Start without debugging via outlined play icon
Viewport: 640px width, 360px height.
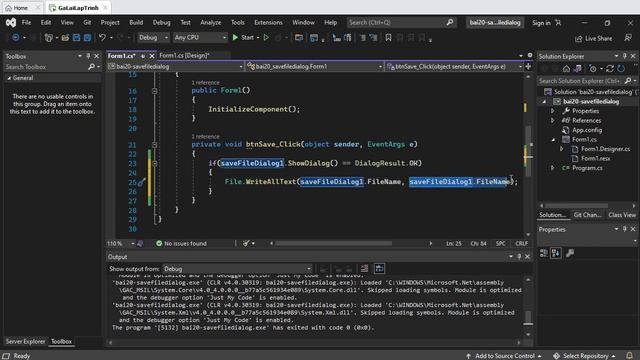tap(266, 38)
